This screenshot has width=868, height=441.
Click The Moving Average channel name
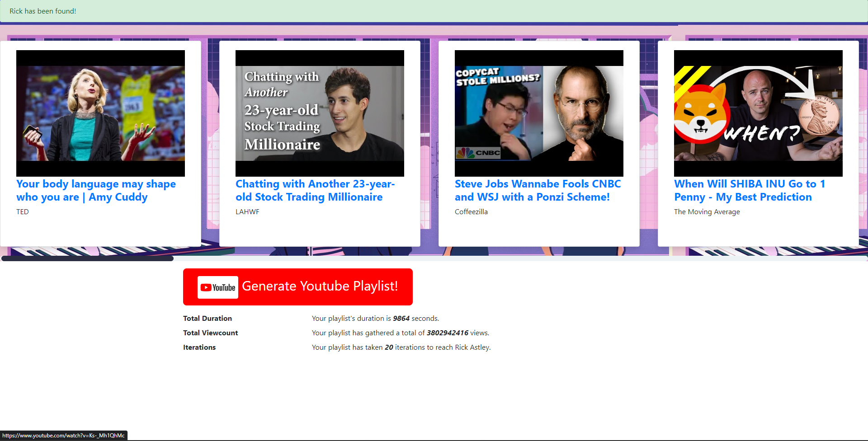pyautogui.click(x=707, y=212)
